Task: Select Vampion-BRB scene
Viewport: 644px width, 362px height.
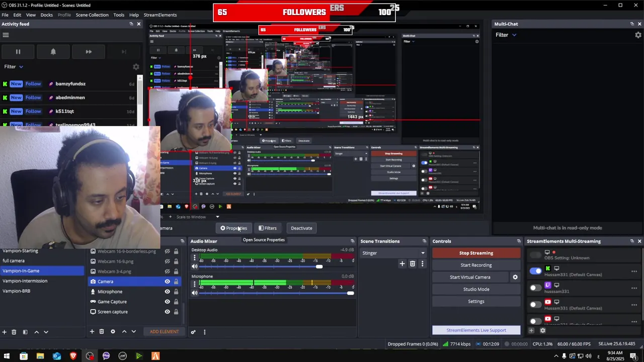Action: (x=42, y=291)
